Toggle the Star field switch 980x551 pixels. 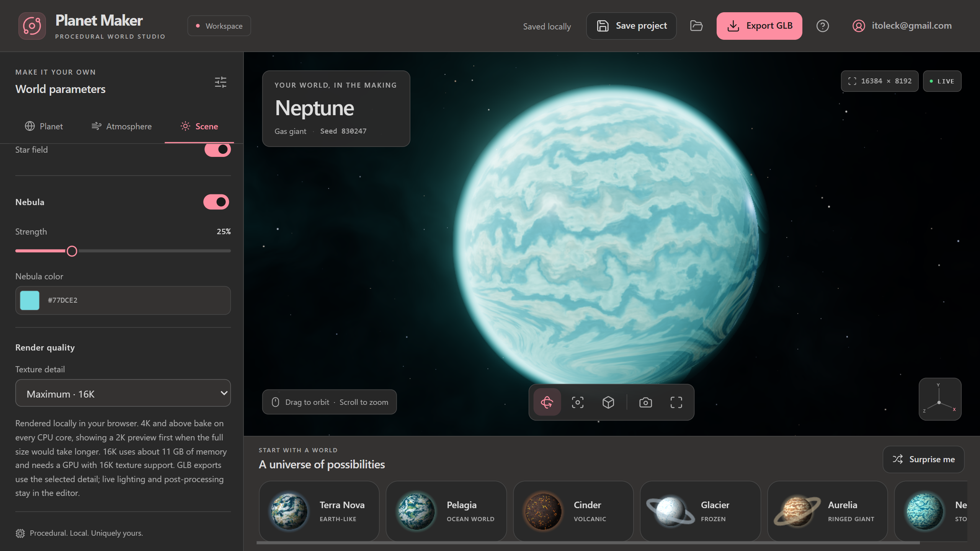click(x=217, y=150)
